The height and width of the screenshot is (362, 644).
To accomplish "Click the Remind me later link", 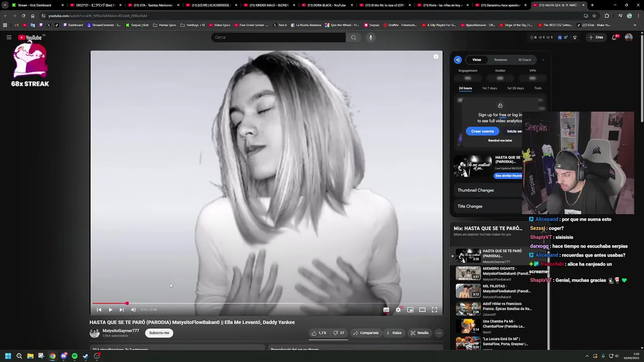I will (x=500, y=141).
